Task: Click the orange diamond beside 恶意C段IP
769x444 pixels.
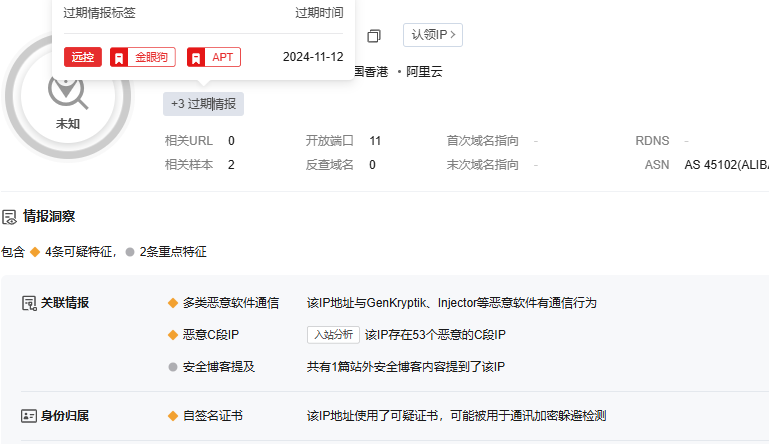Action: click(x=173, y=335)
